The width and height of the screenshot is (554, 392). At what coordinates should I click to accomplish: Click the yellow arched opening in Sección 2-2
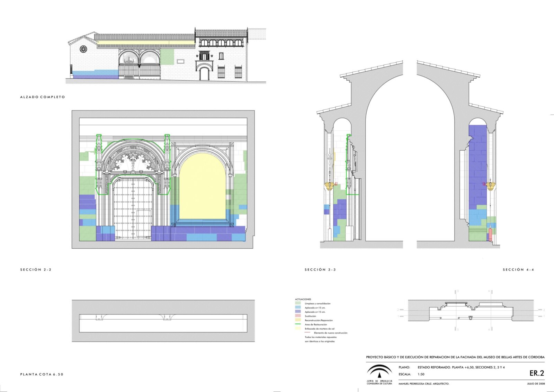coord(203,187)
